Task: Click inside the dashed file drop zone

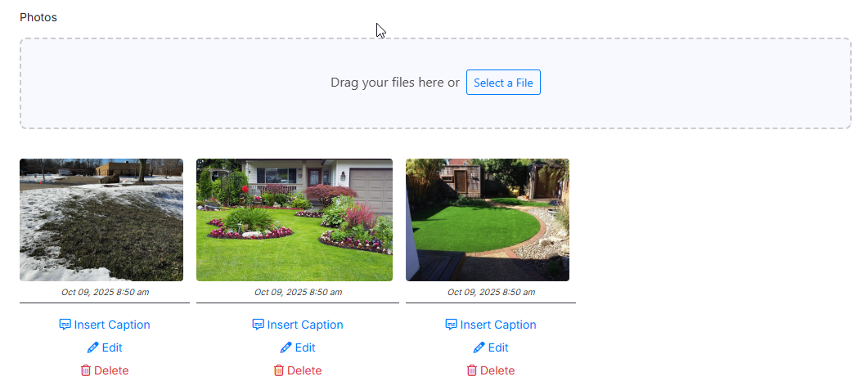Action: tap(205, 83)
